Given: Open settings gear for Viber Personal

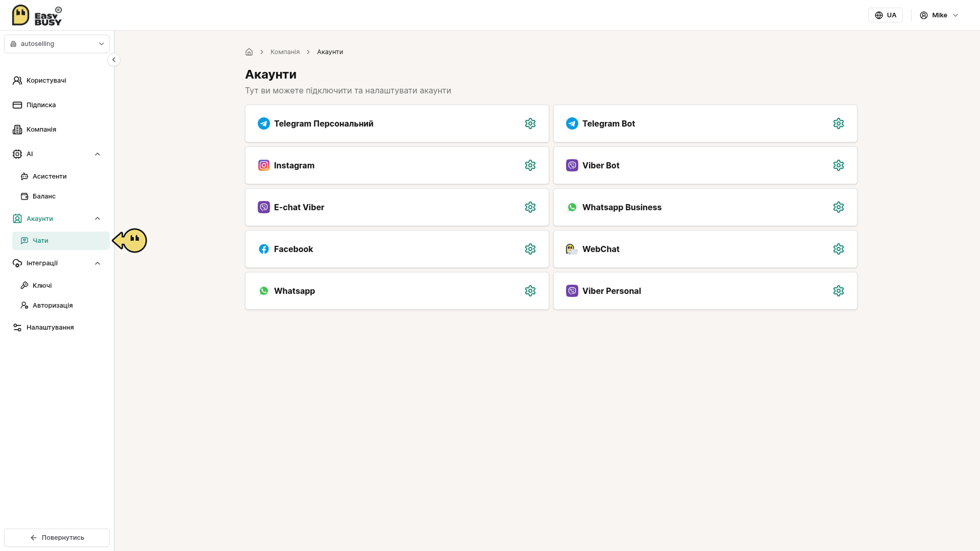Looking at the screenshot, I should 839,291.
